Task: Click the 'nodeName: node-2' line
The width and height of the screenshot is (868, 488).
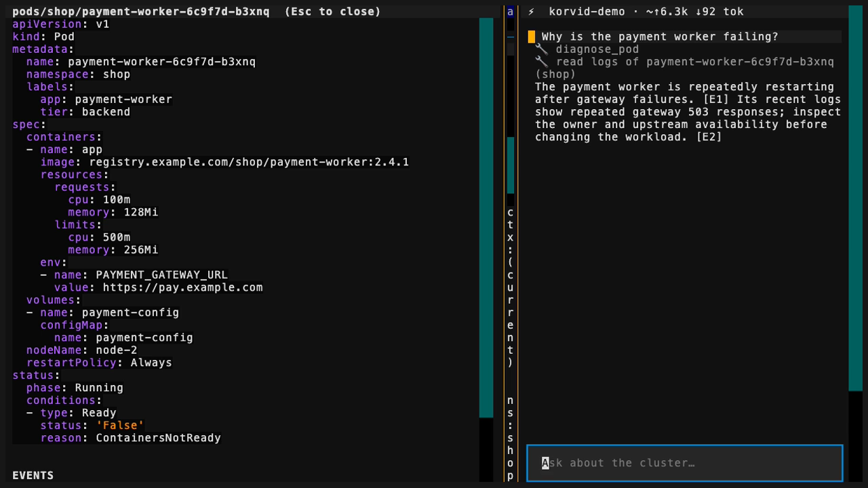Action: point(81,350)
